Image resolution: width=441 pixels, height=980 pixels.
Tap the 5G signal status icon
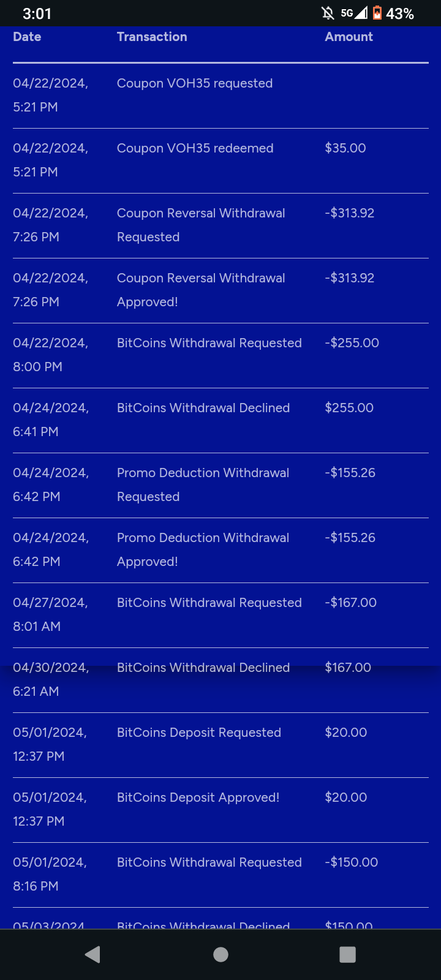[354, 13]
